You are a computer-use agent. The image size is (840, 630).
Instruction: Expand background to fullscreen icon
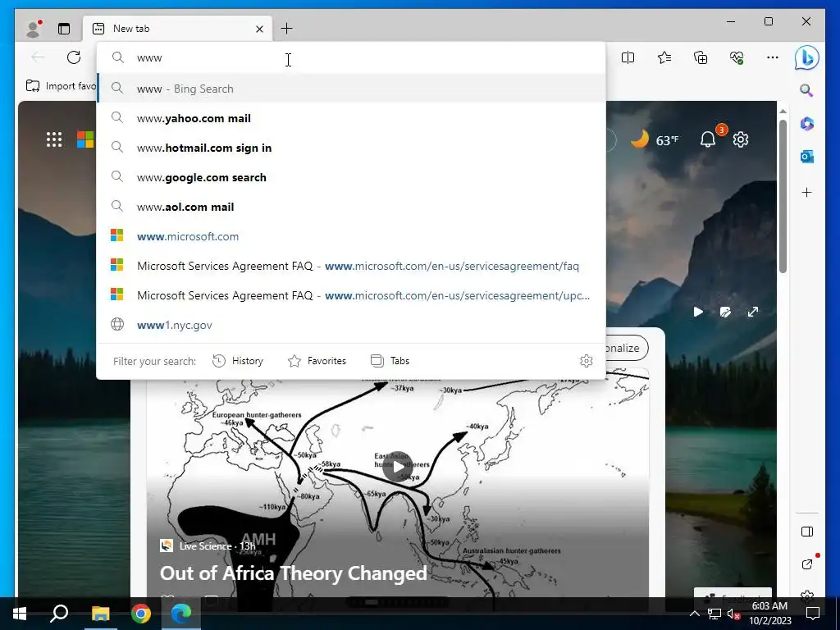[x=753, y=312]
